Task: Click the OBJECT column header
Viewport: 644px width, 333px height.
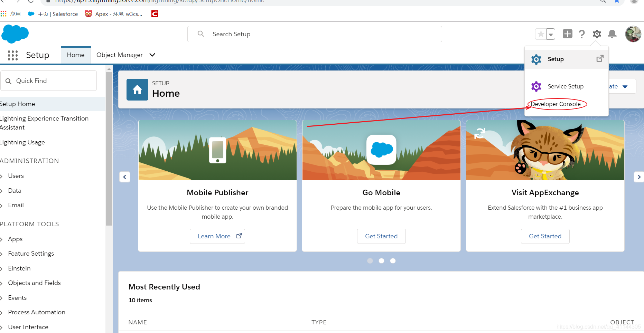Action: 622,322
